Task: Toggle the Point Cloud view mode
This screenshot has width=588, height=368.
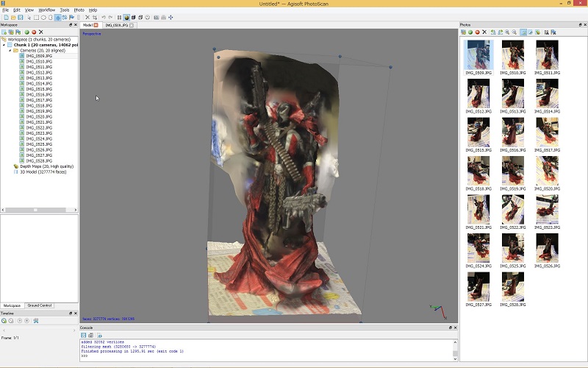Action: (x=119, y=17)
